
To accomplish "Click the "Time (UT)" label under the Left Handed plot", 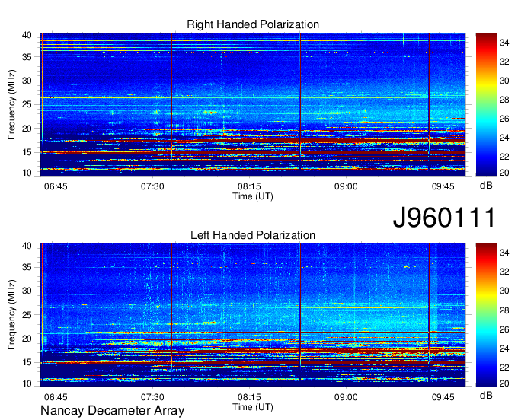I will coord(253,407).
